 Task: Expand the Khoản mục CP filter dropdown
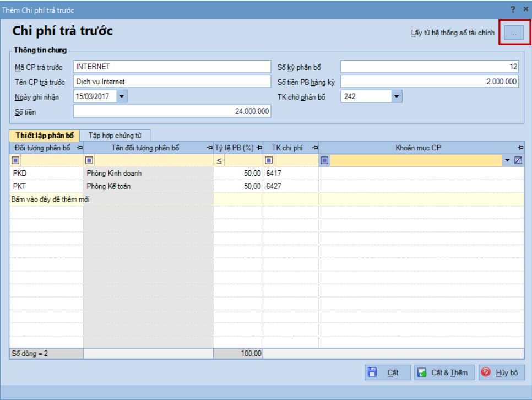pyautogui.click(x=507, y=160)
